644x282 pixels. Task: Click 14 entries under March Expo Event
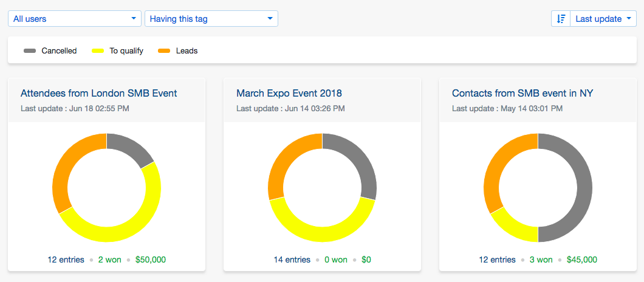tap(292, 260)
